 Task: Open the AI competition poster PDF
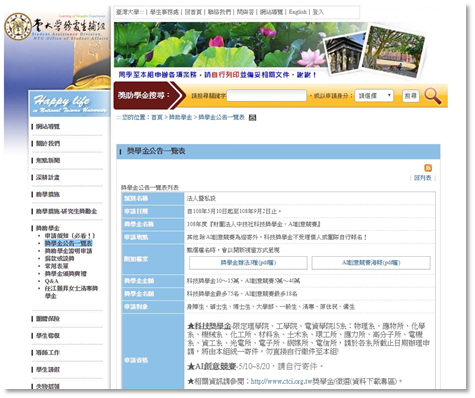(x=371, y=263)
